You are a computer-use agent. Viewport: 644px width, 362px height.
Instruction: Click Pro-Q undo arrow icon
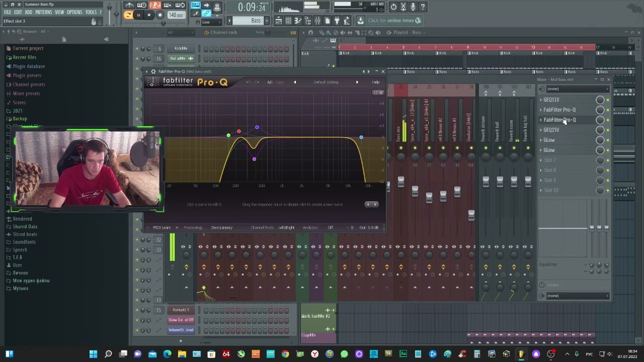(248, 82)
